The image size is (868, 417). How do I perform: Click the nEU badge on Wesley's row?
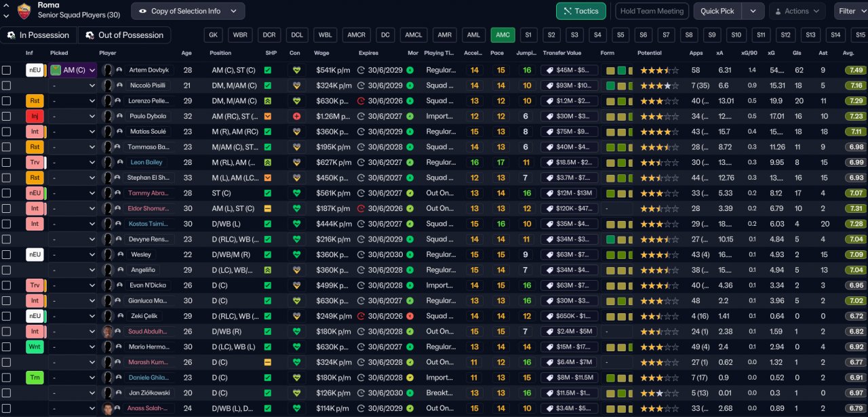pos(35,254)
